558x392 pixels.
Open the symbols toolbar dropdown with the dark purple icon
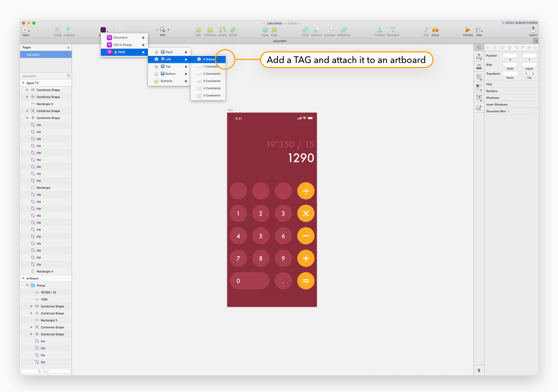pyautogui.click(x=104, y=30)
